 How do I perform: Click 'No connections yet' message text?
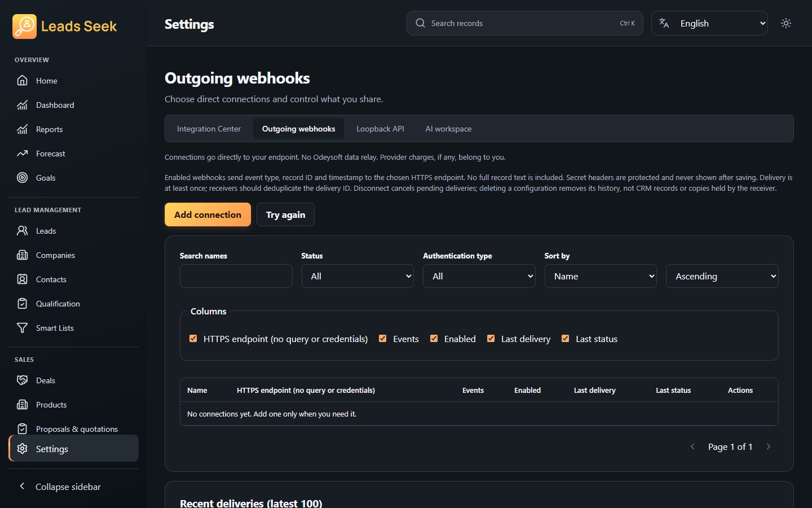(272, 414)
